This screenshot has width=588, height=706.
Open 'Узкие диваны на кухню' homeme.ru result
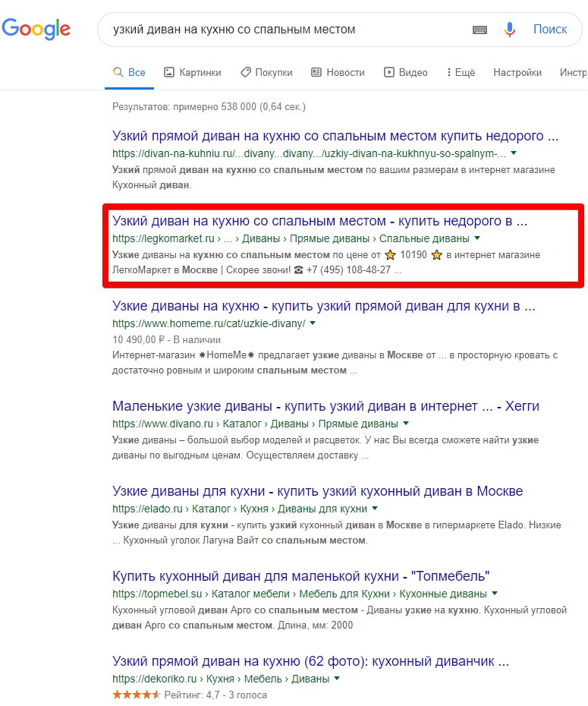[x=323, y=306]
